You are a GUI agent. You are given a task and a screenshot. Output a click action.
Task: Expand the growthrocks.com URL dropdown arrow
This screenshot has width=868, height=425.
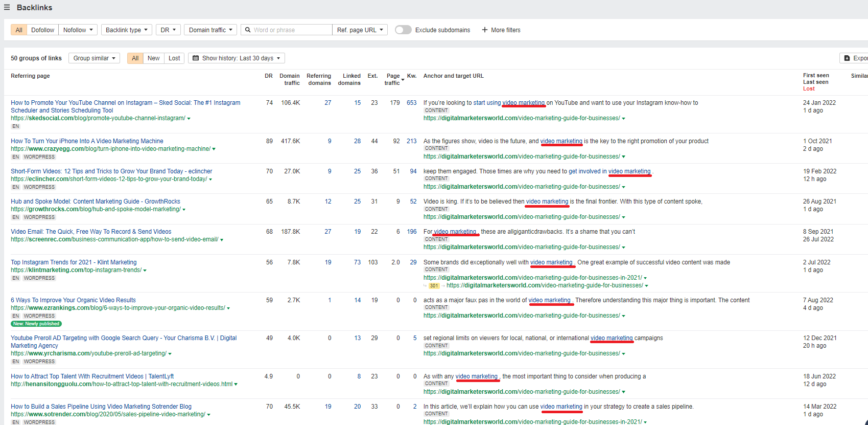tap(184, 210)
